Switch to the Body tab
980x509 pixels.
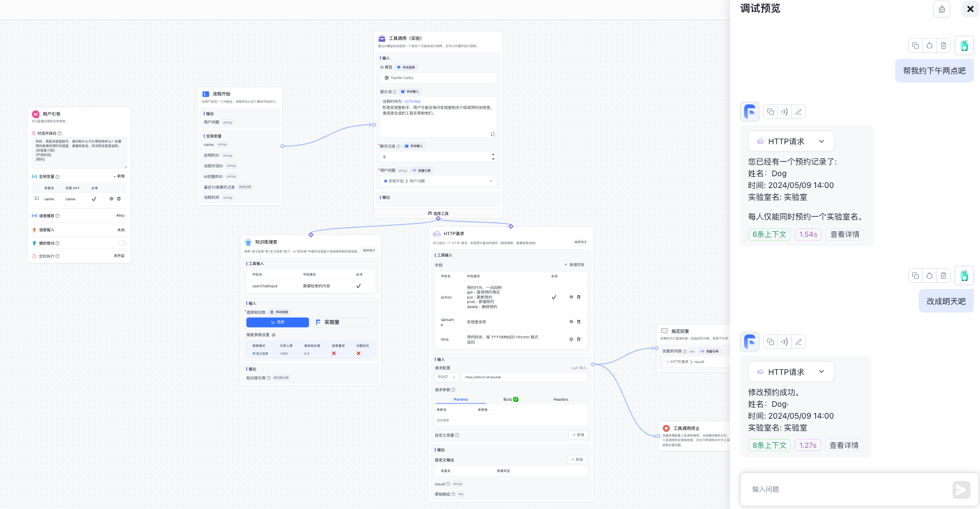point(510,400)
